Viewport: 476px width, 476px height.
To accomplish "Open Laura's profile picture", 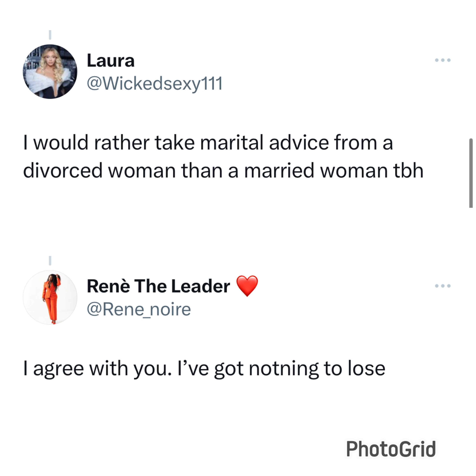I will [x=50, y=71].
